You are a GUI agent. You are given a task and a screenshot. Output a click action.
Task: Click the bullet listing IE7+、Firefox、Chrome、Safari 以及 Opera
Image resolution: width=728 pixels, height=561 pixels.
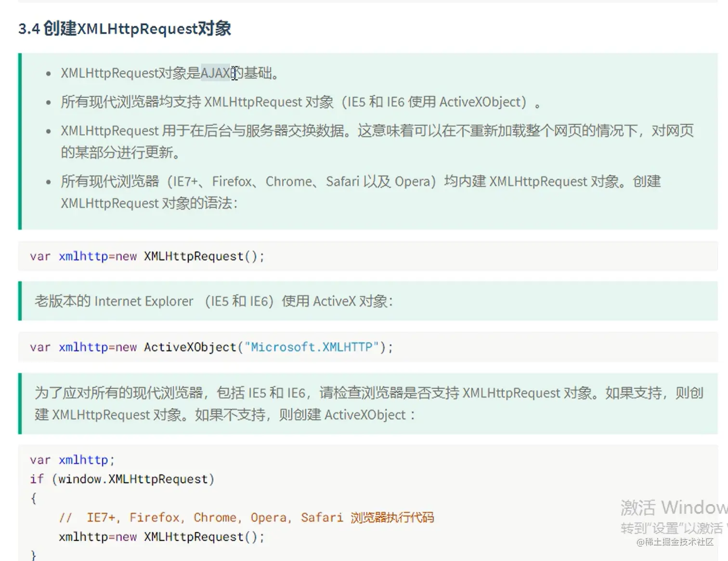pyautogui.click(x=361, y=192)
